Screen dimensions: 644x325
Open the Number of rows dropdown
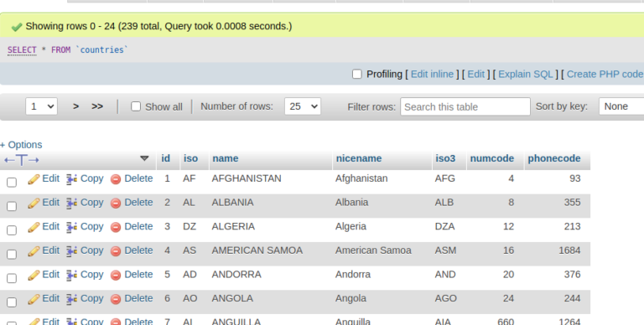pos(303,106)
